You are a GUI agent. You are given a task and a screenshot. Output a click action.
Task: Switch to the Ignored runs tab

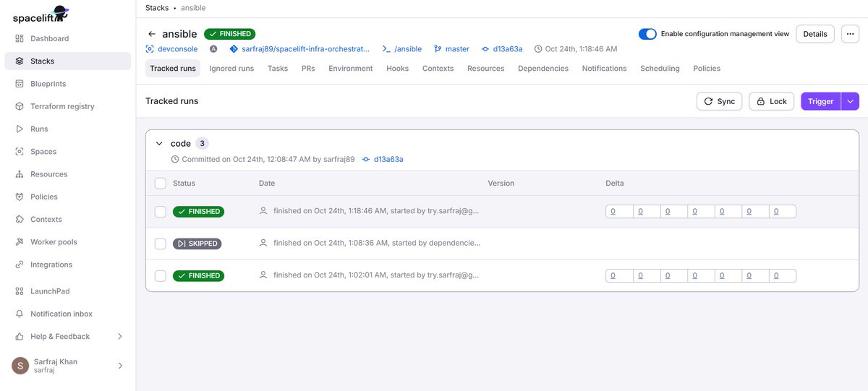point(231,69)
